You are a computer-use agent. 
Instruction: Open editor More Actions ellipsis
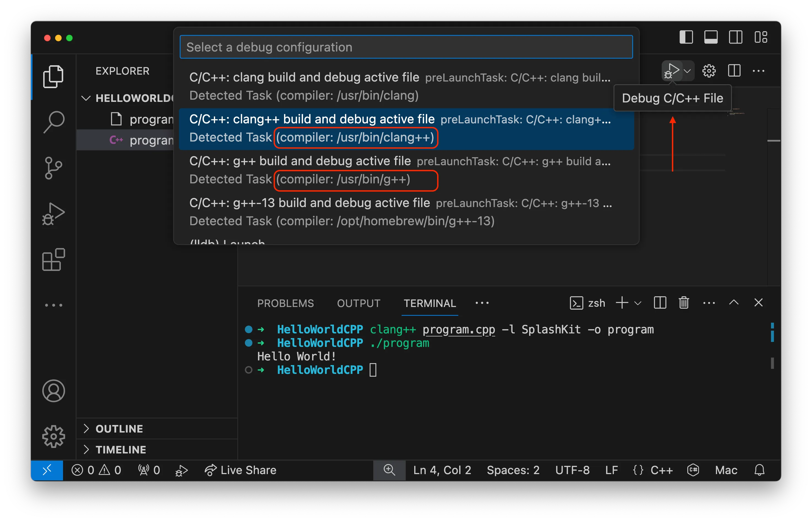tap(758, 71)
